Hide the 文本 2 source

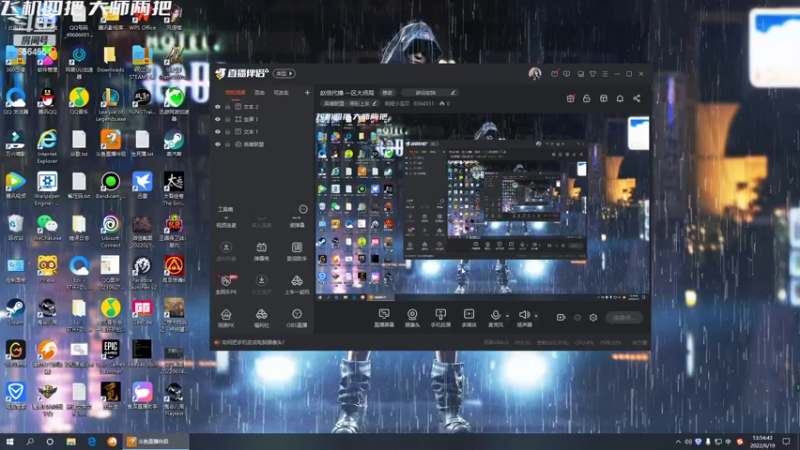pos(218,107)
